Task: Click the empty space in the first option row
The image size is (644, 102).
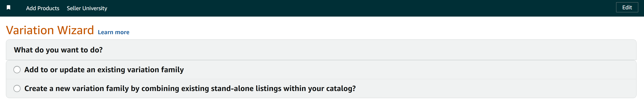Action: [400, 70]
